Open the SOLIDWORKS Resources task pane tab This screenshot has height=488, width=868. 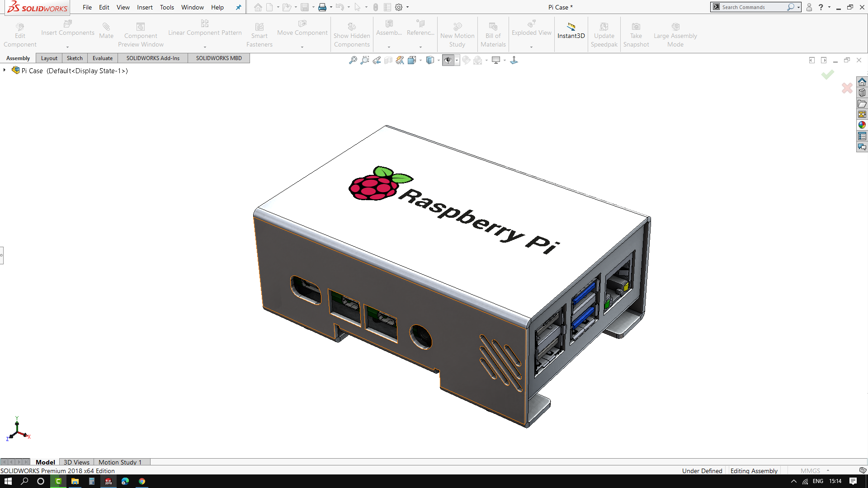pyautogui.click(x=862, y=82)
